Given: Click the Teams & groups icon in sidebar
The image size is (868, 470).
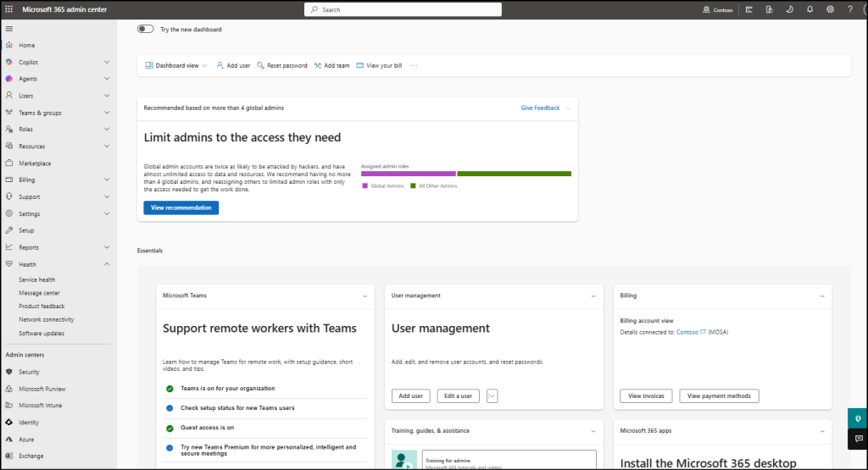Looking at the screenshot, I should click(8, 113).
